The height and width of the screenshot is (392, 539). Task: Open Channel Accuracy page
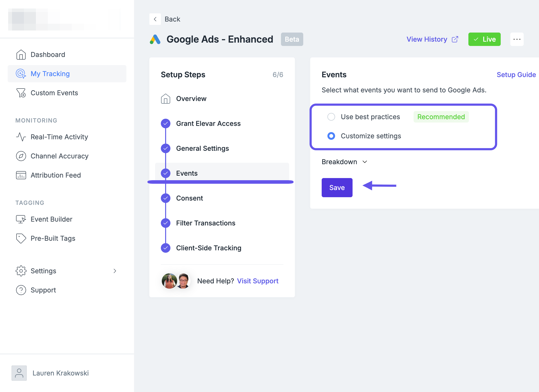click(67, 156)
